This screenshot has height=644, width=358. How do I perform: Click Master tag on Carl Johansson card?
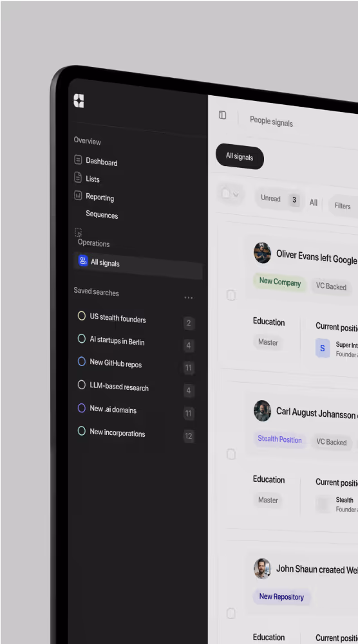(x=268, y=500)
